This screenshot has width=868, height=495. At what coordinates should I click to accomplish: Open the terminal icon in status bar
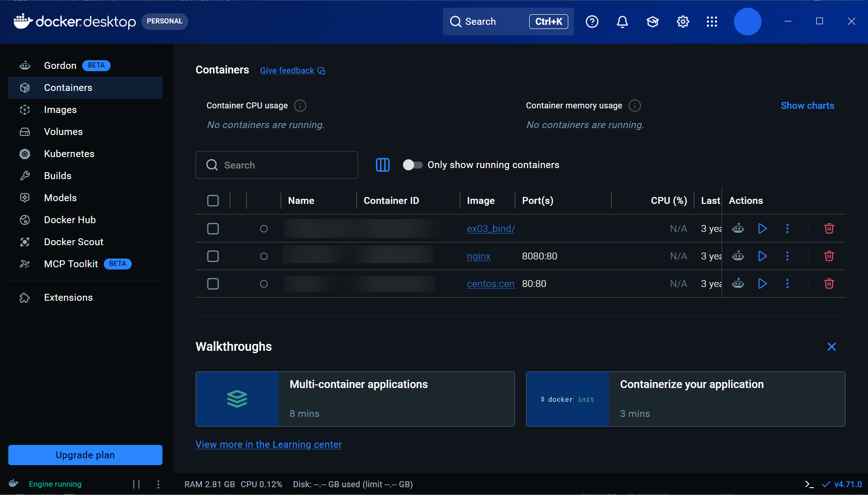[809, 484]
